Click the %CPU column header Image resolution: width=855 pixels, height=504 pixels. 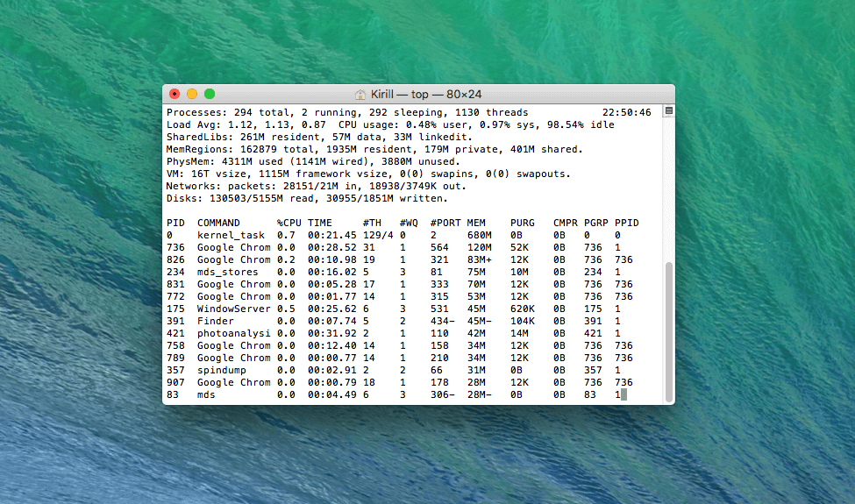pyautogui.click(x=289, y=223)
